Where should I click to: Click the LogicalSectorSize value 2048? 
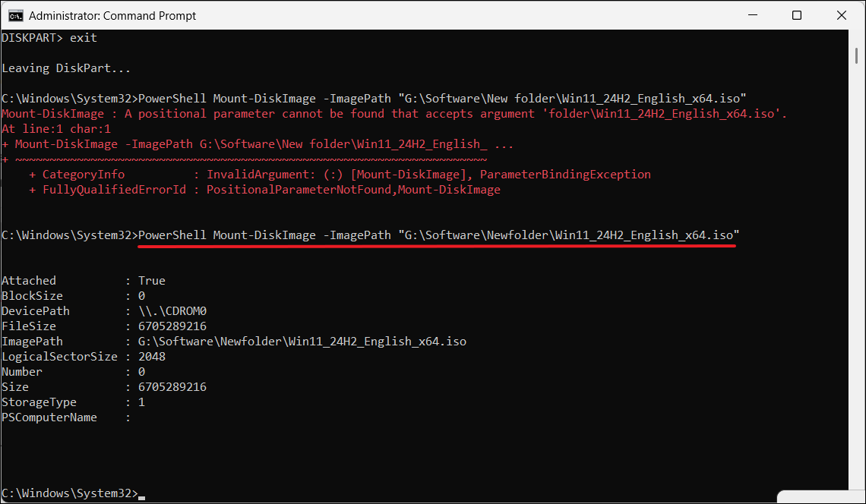[152, 357]
